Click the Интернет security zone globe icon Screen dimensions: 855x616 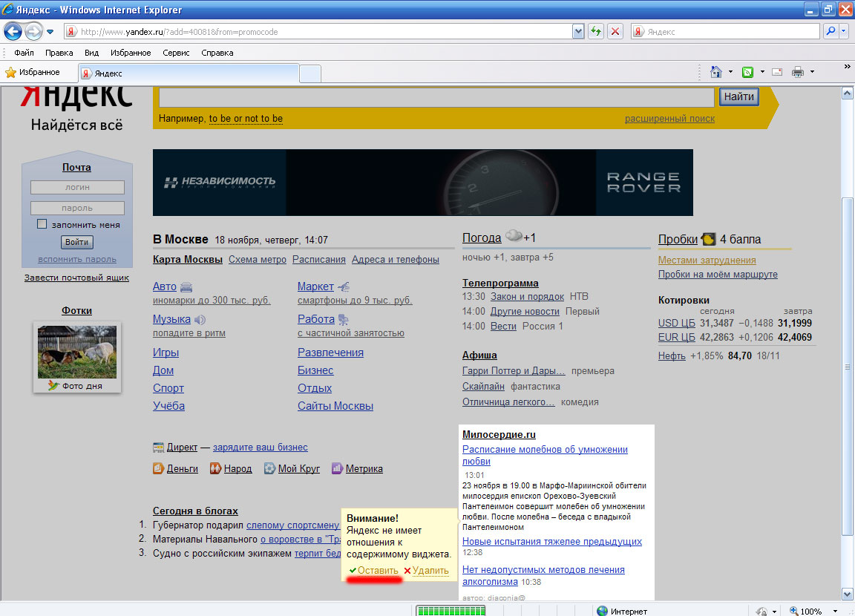point(602,611)
